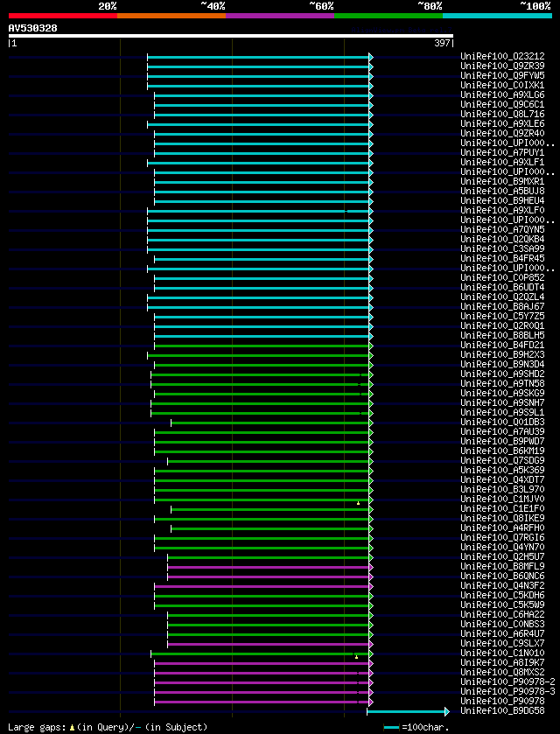Open the UniRef100_A7PUY1 label
The height and width of the screenshot is (734, 560).
pyautogui.click(x=502, y=152)
